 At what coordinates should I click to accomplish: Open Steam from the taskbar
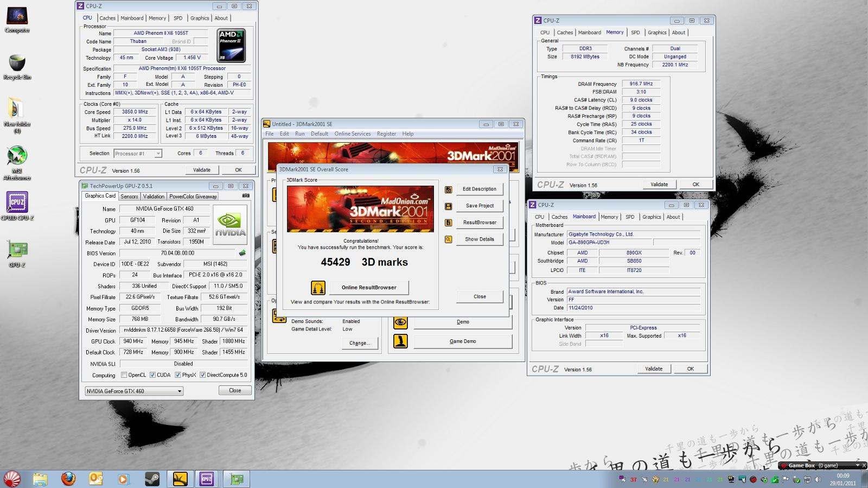pos(152,479)
